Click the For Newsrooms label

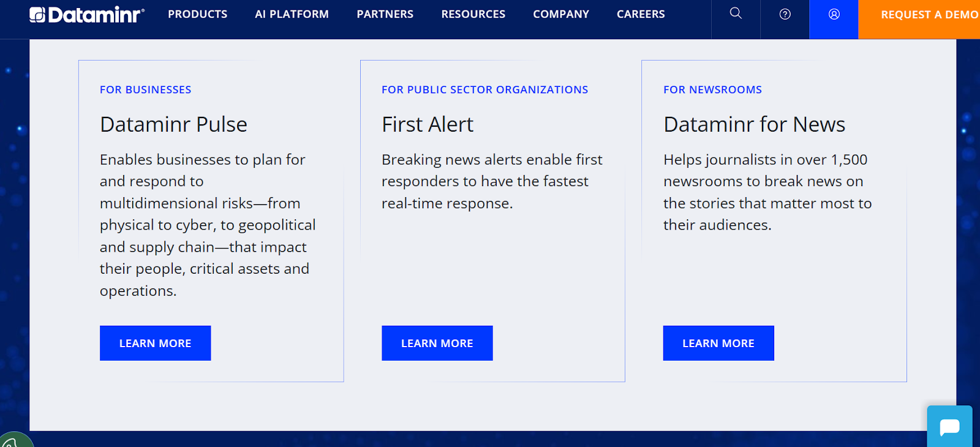click(713, 90)
